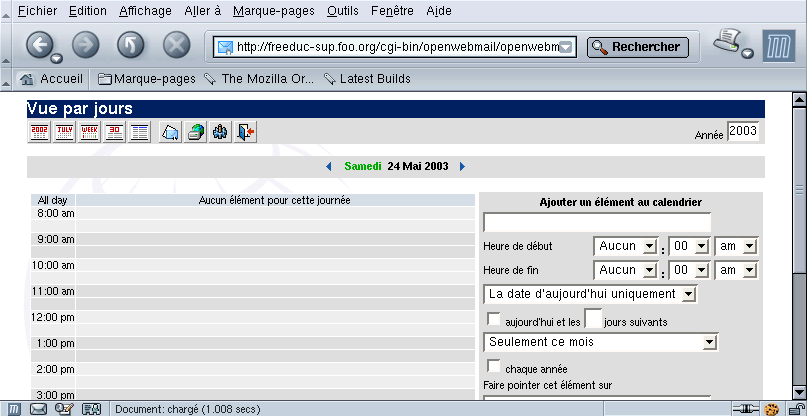Click the browser Stop button
Screen dimensions: 807x416
(177, 46)
